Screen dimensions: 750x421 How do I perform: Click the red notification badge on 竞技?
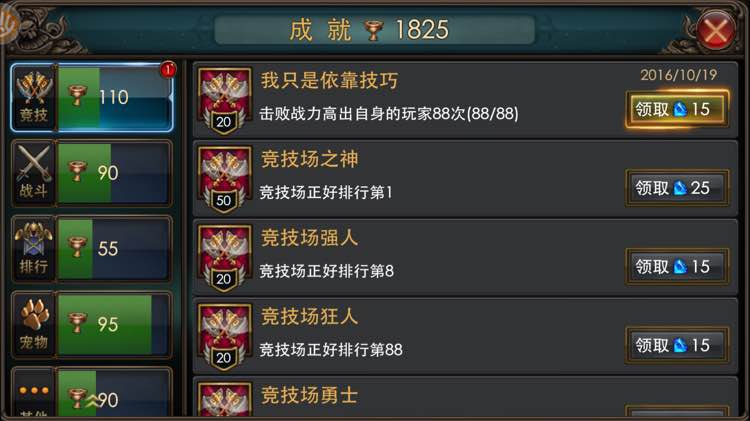click(x=168, y=70)
